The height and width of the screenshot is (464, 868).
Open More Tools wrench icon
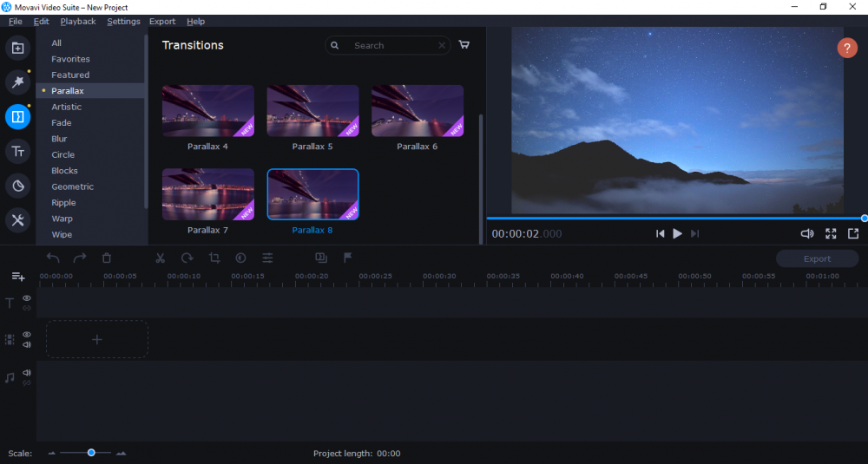tap(17, 220)
